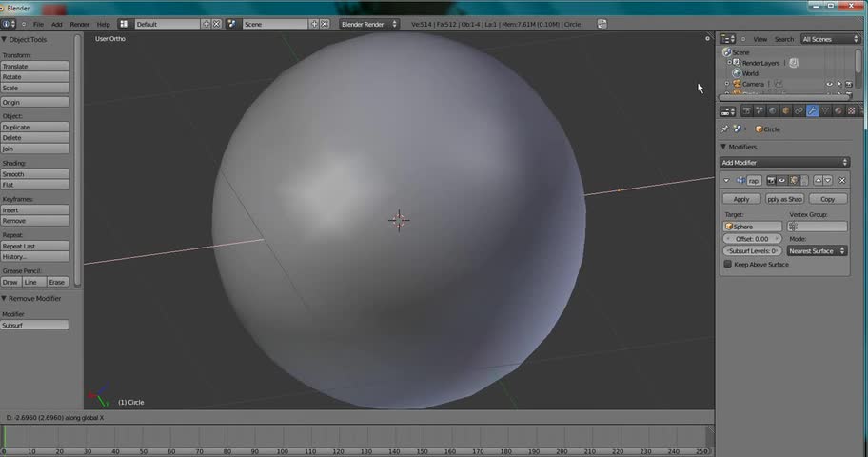
Task: Click the Offset value field
Action: coord(752,239)
